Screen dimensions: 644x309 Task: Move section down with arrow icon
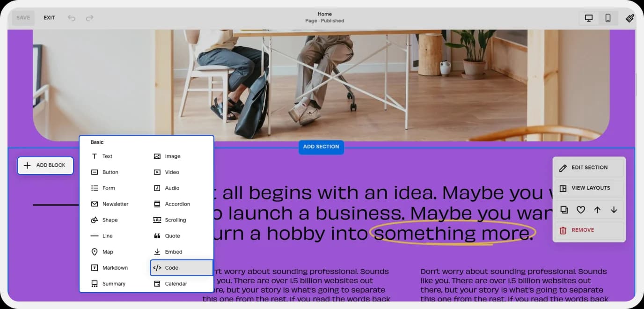click(x=614, y=210)
